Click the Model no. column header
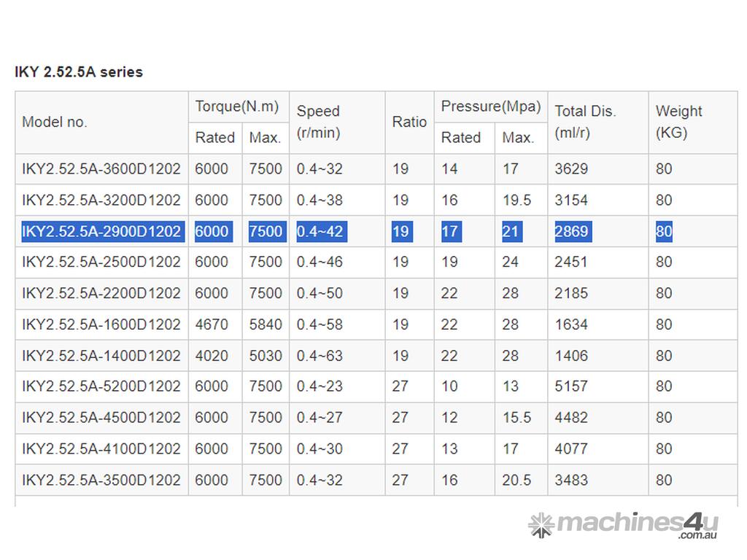Screen dimensions: 747x560 tap(55, 122)
